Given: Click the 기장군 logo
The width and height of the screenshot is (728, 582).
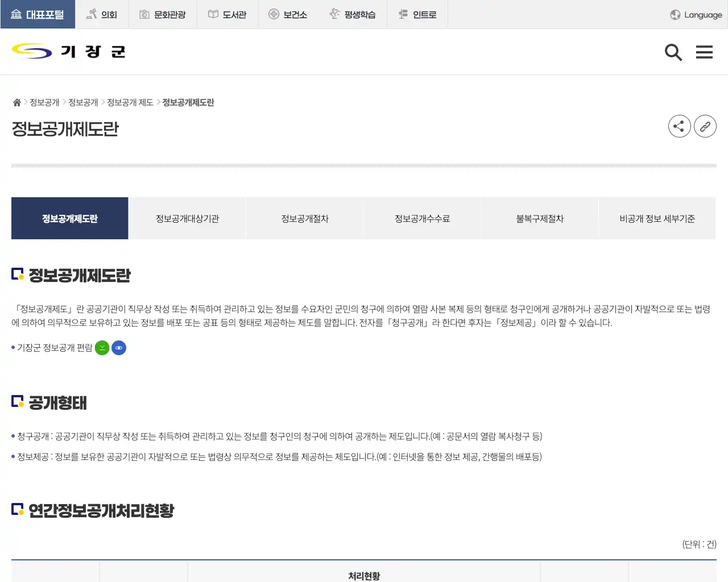Looking at the screenshot, I should point(67,51).
